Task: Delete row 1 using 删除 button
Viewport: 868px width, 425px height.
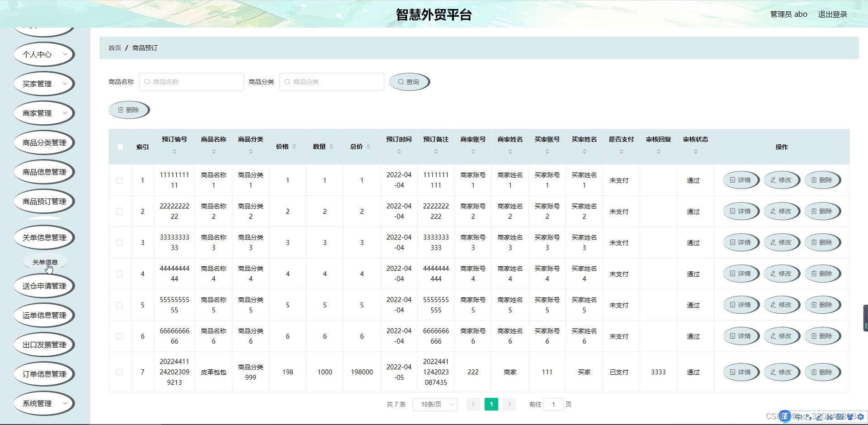Action: click(x=821, y=180)
